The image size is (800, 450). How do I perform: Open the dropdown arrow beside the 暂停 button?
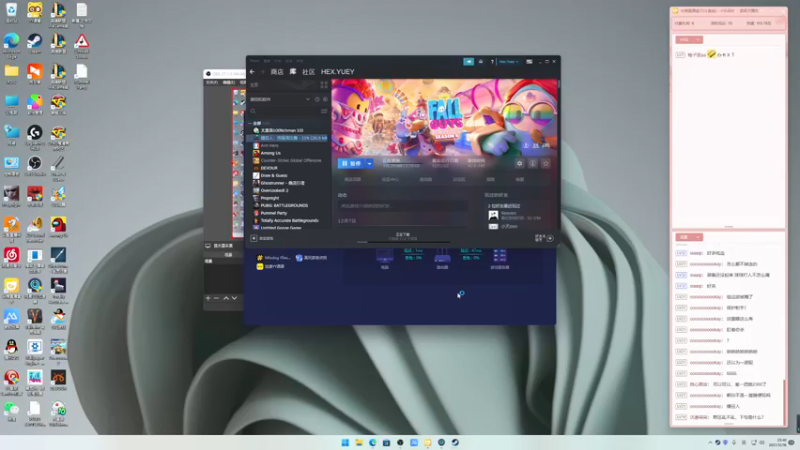[x=369, y=163]
